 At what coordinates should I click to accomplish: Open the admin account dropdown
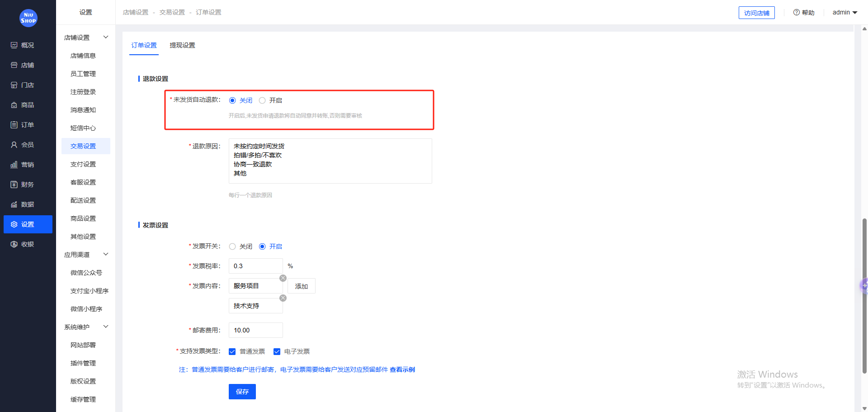pyautogui.click(x=844, y=12)
